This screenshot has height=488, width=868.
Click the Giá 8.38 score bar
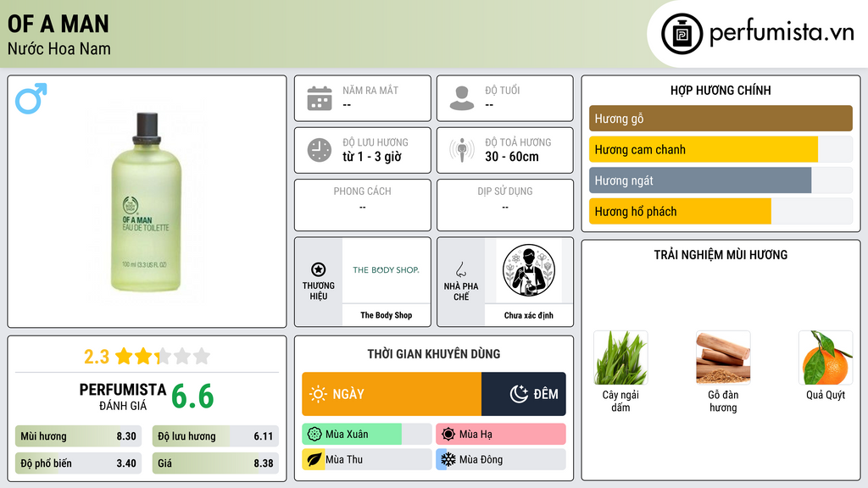tap(215, 463)
